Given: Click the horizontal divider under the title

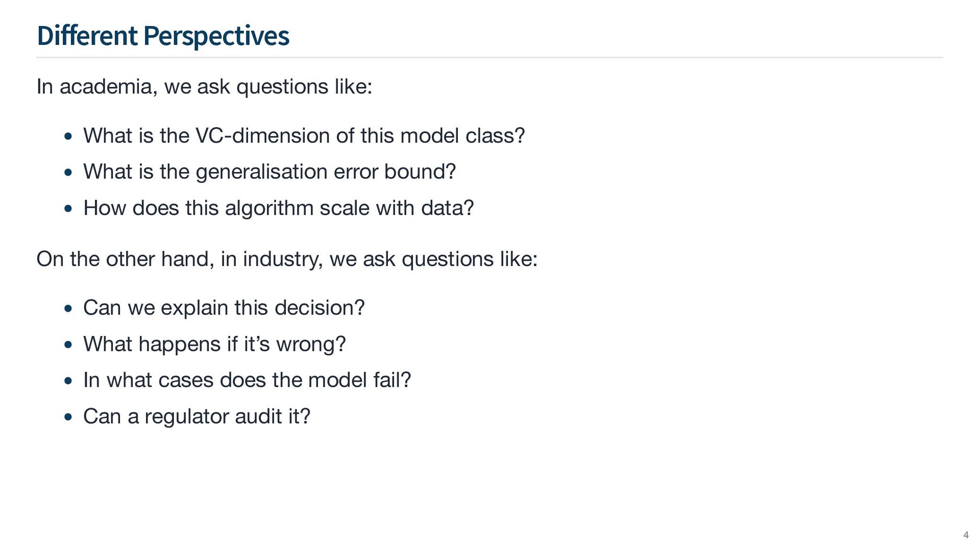Looking at the screenshot, I should click(489, 58).
